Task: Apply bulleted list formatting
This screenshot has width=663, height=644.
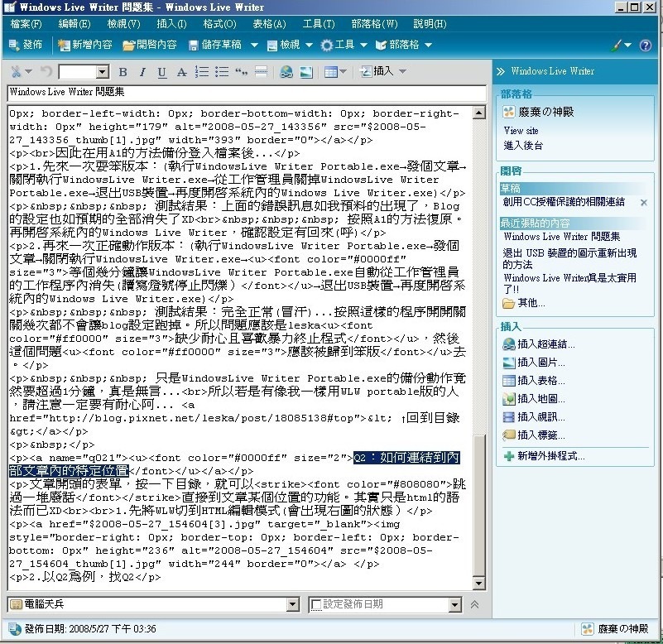Action: point(222,71)
